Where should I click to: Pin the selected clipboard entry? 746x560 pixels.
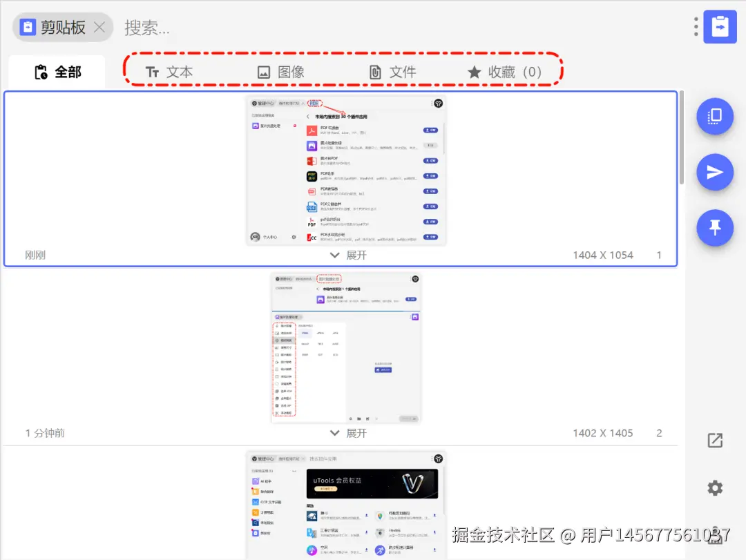click(715, 228)
